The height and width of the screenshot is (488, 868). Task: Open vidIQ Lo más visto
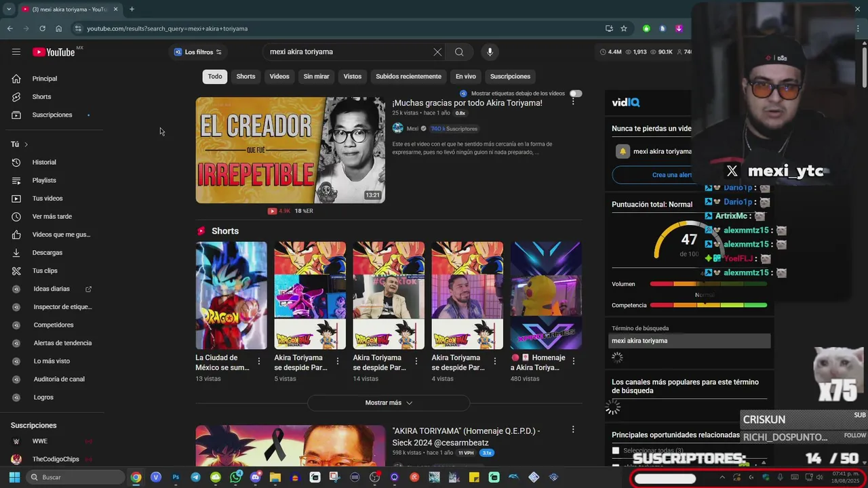[x=52, y=361]
